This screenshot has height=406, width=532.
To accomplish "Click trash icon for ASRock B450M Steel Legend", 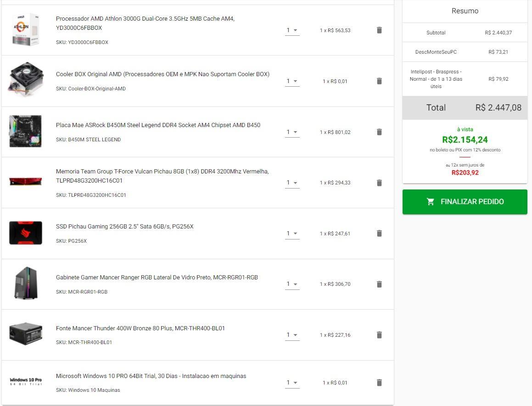I will (x=379, y=132).
